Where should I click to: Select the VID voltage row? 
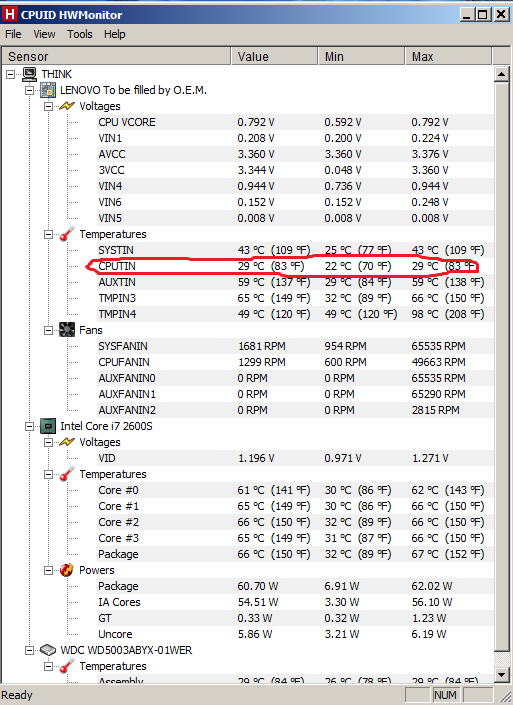(x=295, y=458)
